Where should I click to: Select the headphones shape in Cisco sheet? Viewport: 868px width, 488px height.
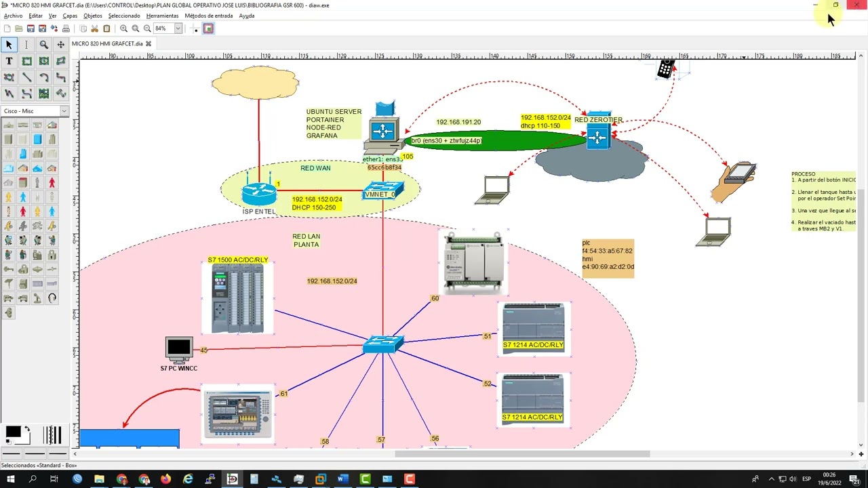[x=52, y=298]
